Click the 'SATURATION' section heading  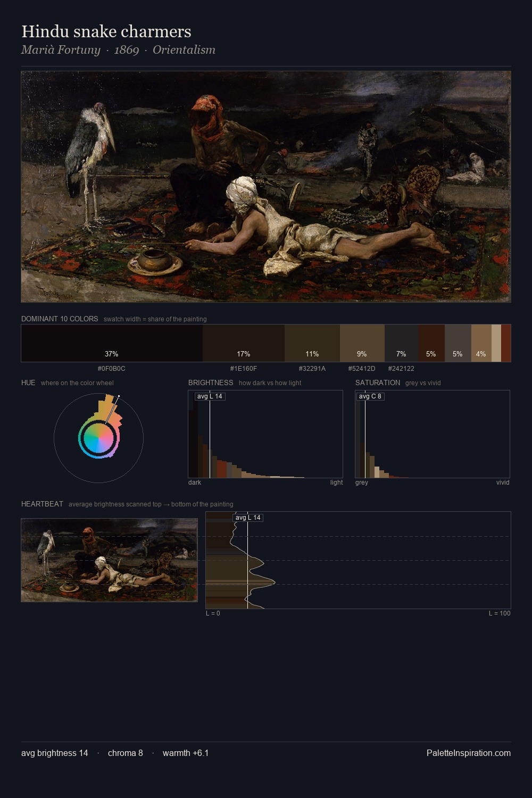click(x=378, y=383)
